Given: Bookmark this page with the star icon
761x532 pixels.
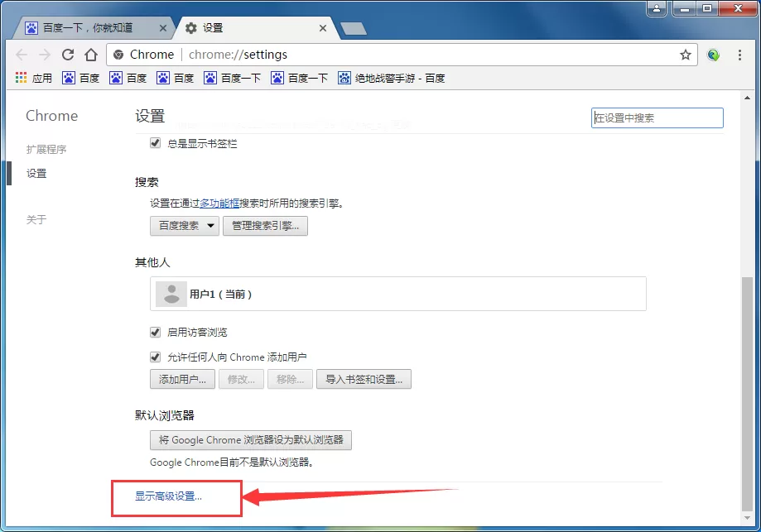Looking at the screenshot, I should 686,55.
